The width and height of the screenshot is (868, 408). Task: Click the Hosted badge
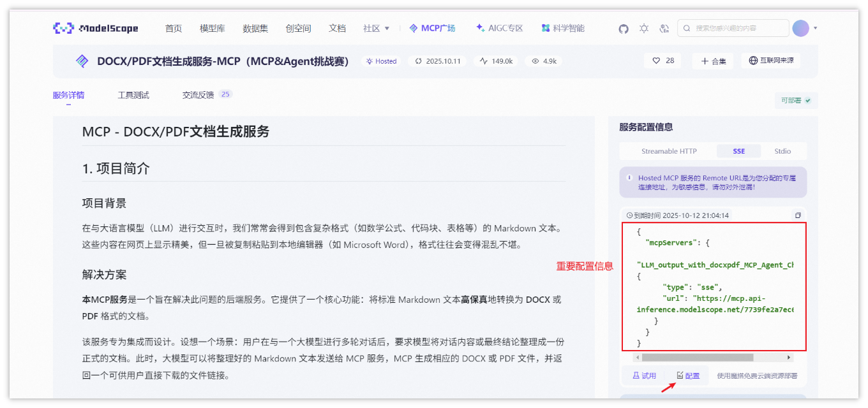381,61
